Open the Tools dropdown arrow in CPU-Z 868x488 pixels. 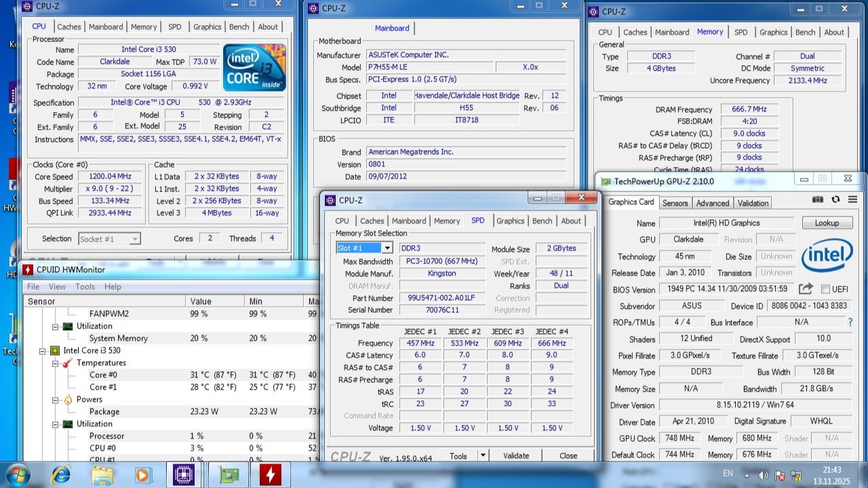click(484, 456)
